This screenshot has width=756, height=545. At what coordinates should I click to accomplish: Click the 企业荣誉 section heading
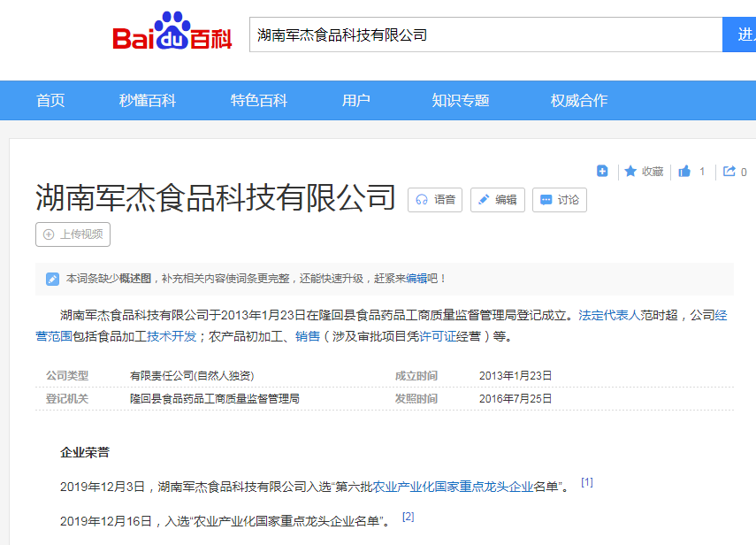click(85, 452)
